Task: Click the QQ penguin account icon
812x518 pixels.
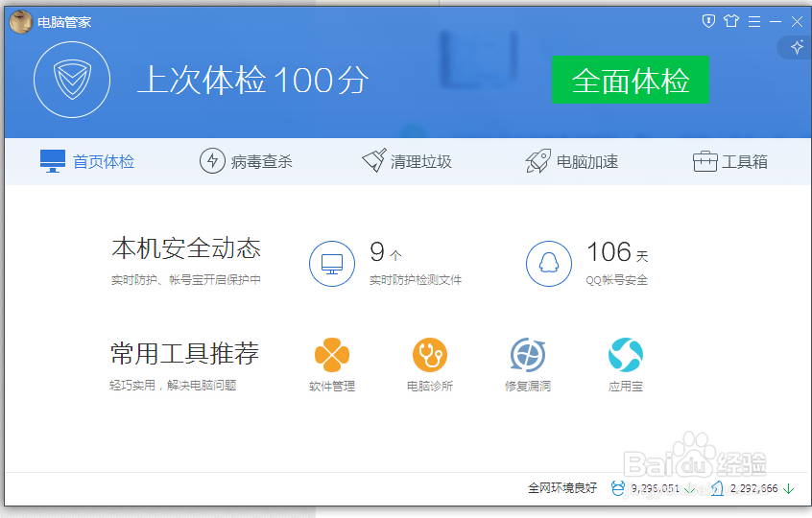Action: coord(549,264)
